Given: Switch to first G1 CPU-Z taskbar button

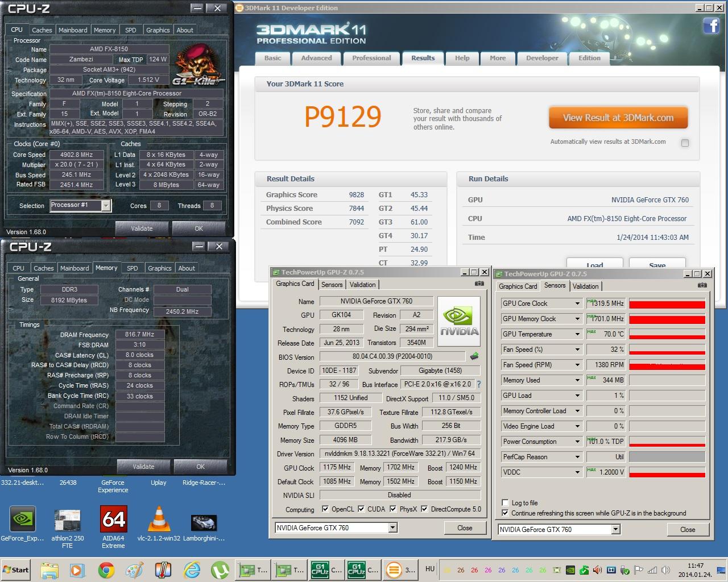Looking at the screenshot, I should pos(326,569).
